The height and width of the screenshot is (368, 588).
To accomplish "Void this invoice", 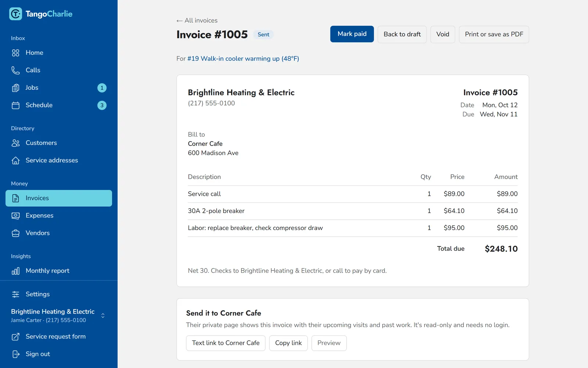I will (443, 34).
